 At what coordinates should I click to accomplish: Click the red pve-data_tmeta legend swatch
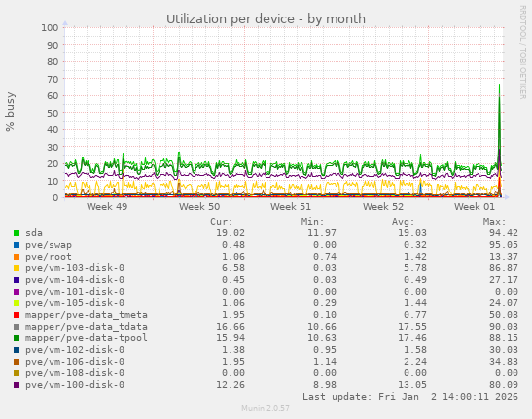[17, 315]
